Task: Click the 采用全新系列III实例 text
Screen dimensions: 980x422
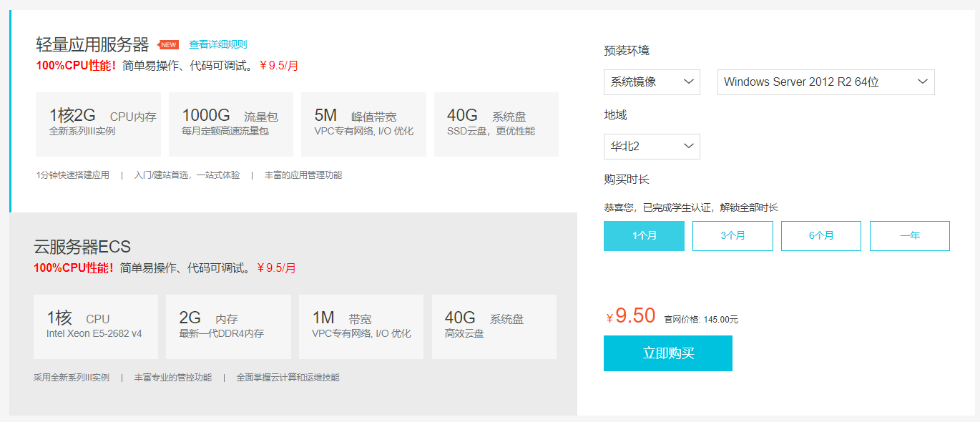Action: pyautogui.click(x=72, y=377)
